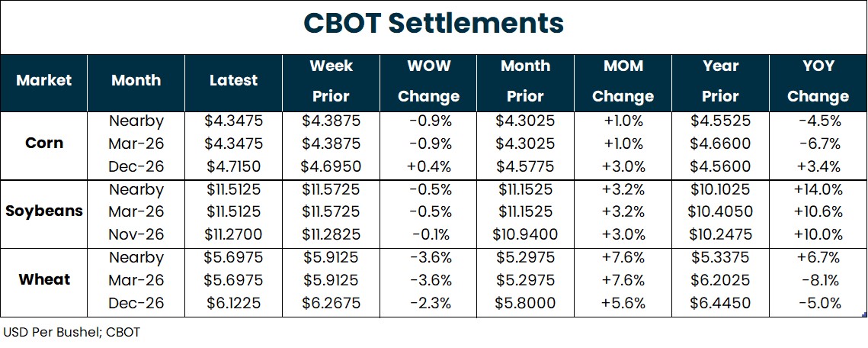Image resolution: width=868 pixels, height=348 pixels.
Task: Click the WOW Change column header
Action: coord(428,81)
